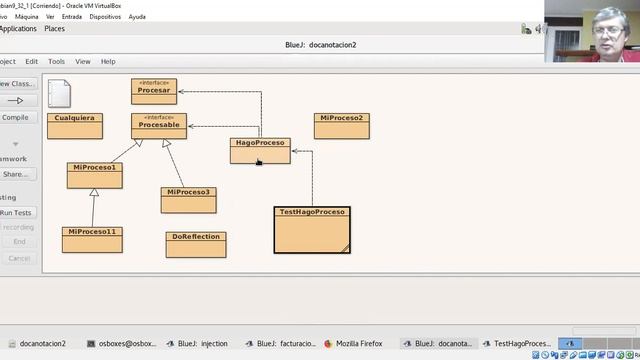640x360 pixels.
Task: Click the Run Tests button
Action: 17,213
